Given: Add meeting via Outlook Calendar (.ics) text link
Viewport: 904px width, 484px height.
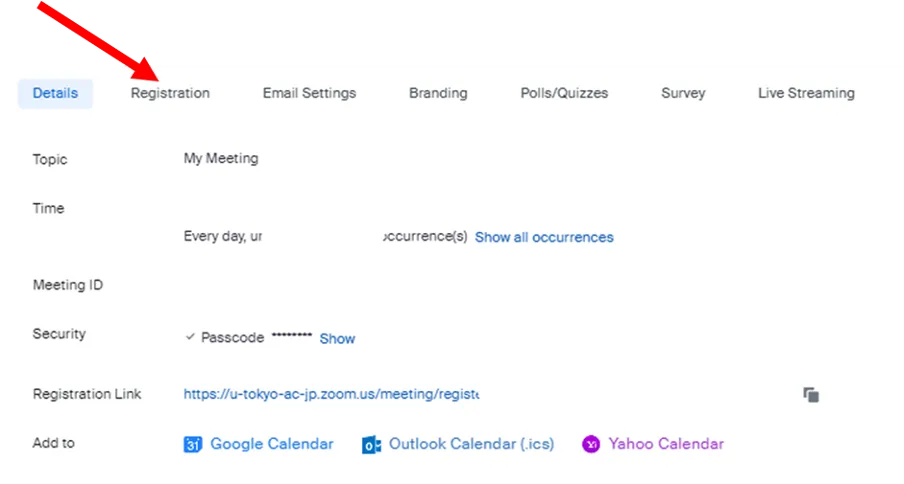Looking at the screenshot, I should (471, 444).
